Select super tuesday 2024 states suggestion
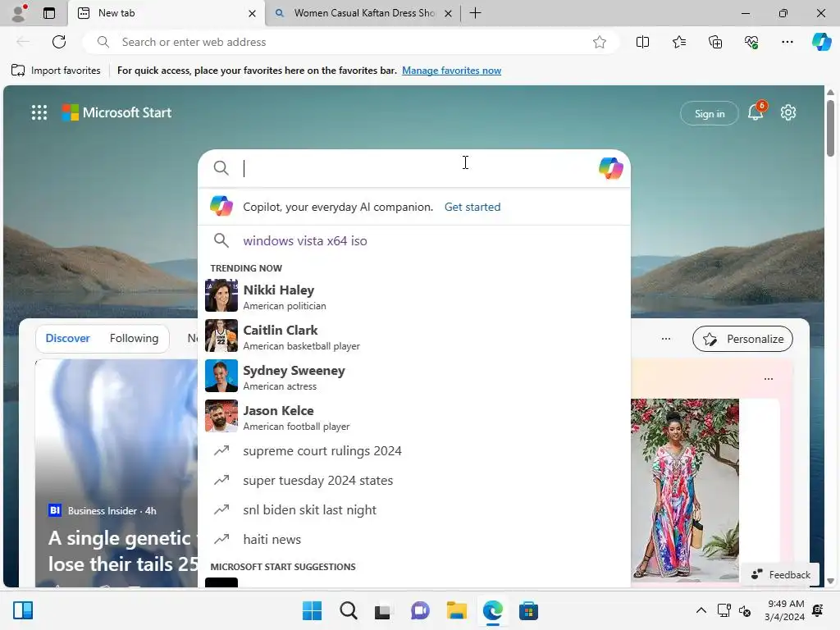Viewport: 840px width, 630px height. (413, 481)
